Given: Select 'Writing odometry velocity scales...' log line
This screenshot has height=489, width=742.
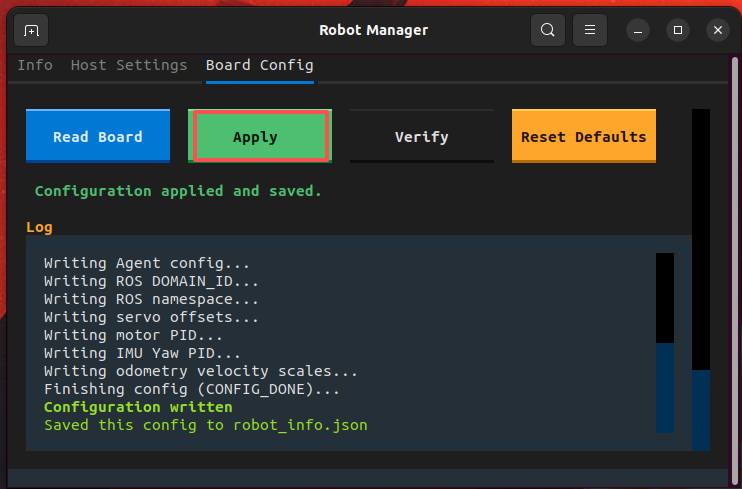Looking at the screenshot, I should (x=201, y=371).
